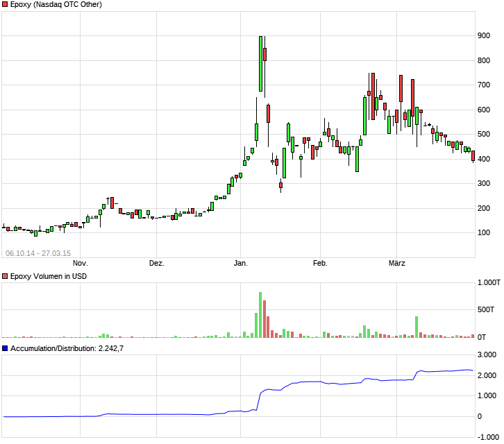Click the 'Dez.' month axis label
Viewport: 504px width, 444px height.
click(156, 263)
